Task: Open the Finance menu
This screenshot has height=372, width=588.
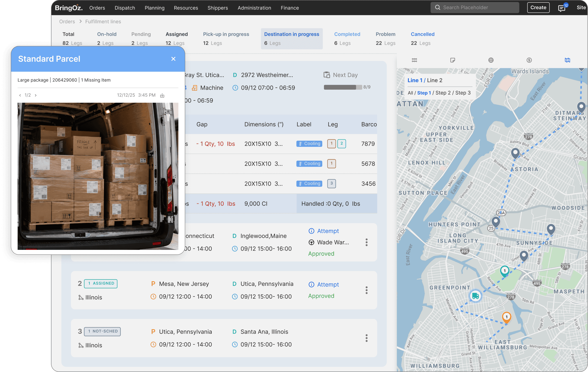Action: tap(290, 8)
